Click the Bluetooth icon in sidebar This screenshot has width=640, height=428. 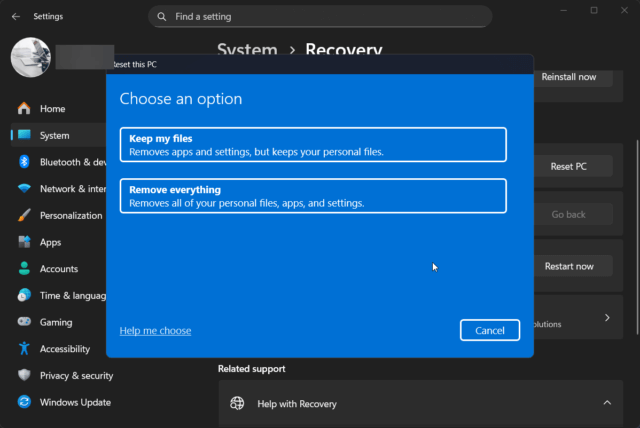pos(24,162)
